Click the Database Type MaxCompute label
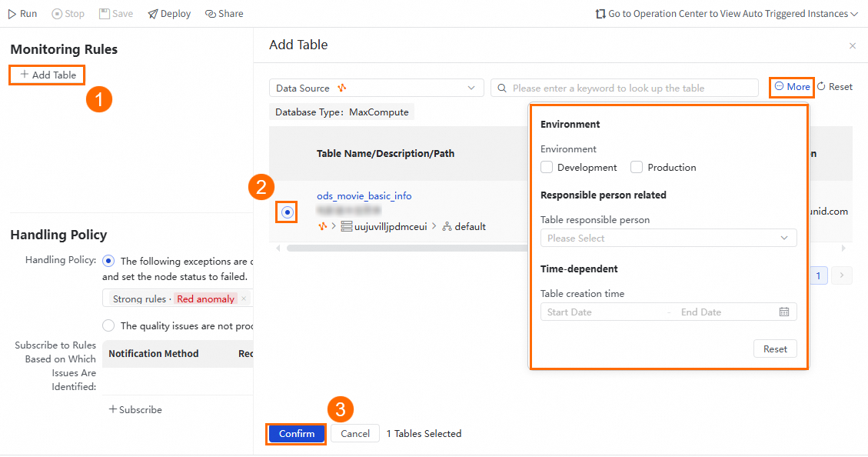868x457 pixels. click(341, 112)
